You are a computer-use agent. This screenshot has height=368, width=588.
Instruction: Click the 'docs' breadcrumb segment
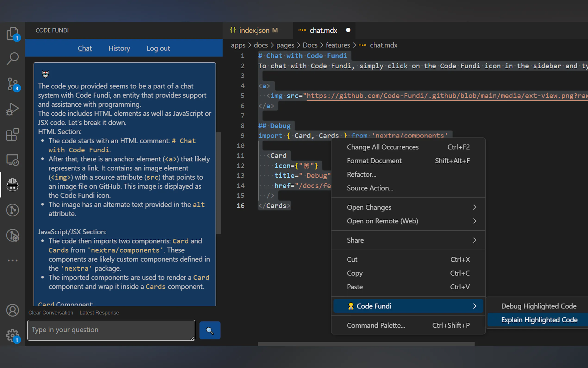point(261,45)
